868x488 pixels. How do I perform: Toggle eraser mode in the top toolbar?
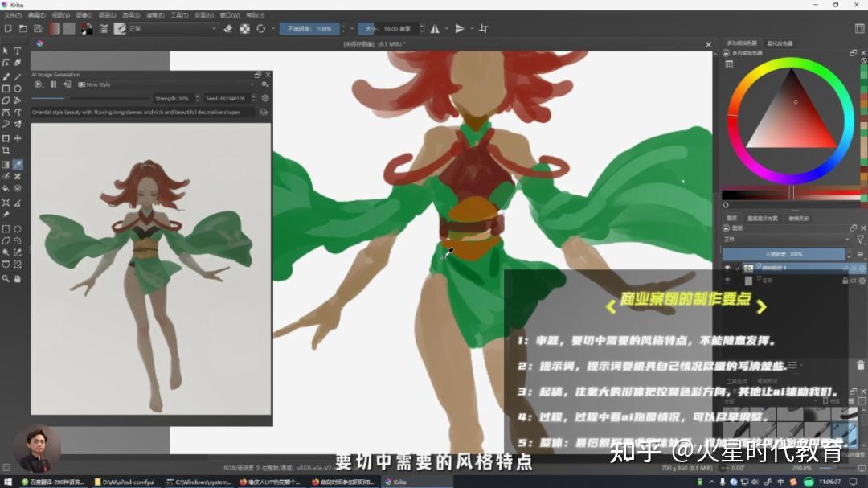pos(227,28)
